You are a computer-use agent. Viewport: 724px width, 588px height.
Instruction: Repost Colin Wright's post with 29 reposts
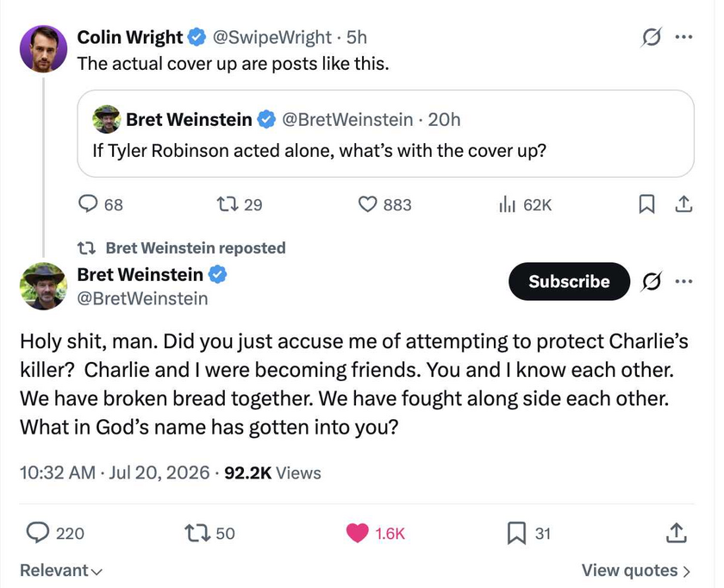click(228, 203)
